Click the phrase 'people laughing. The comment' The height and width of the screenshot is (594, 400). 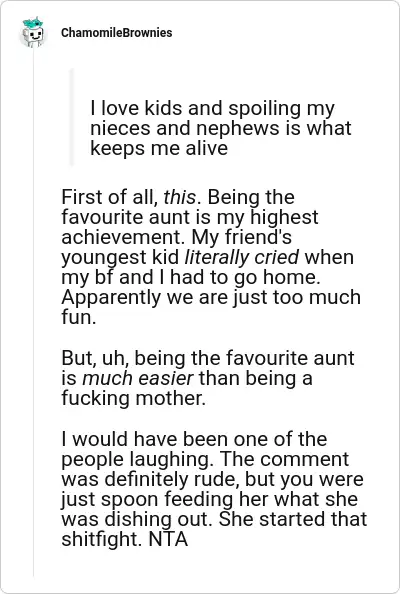(205, 459)
